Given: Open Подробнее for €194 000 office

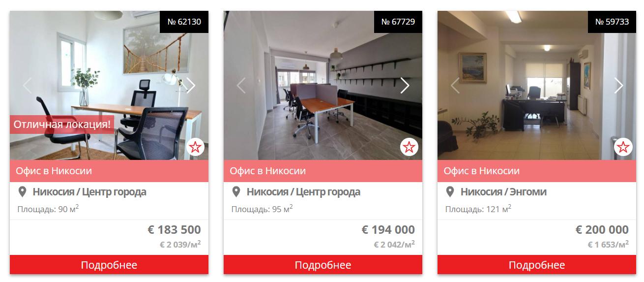Looking at the screenshot, I should [323, 265].
